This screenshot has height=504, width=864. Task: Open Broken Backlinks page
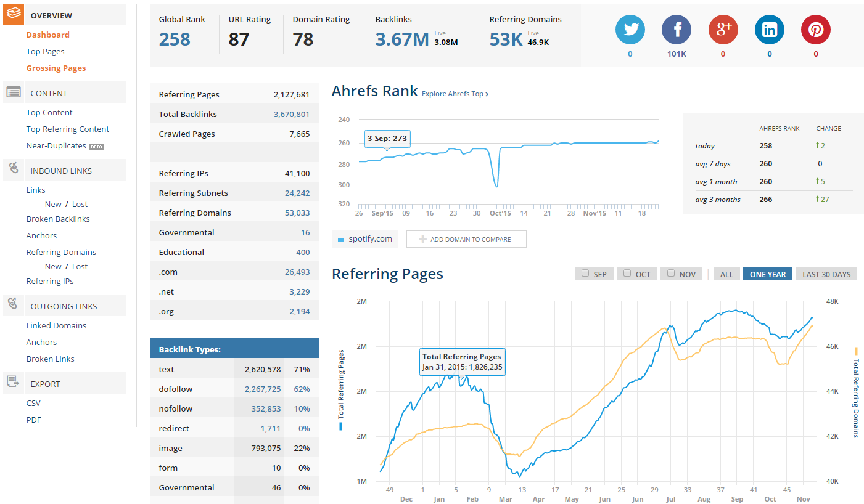(58, 219)
